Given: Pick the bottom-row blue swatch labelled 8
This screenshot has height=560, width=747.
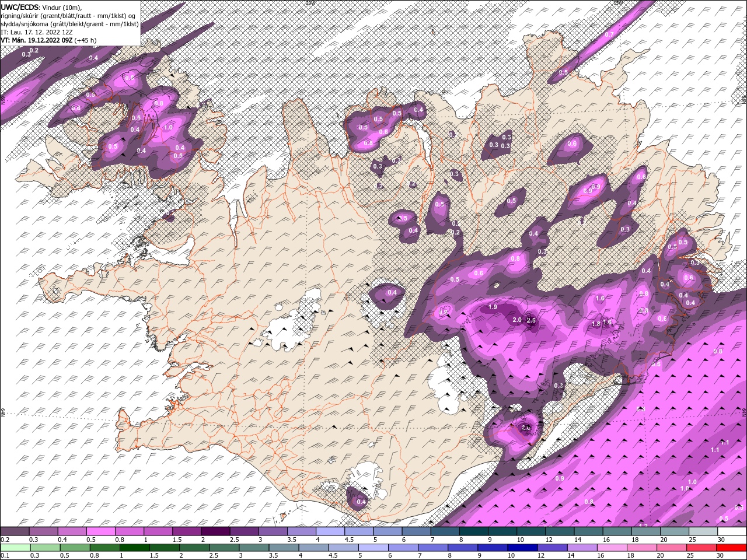Looking at the screenshot, I should pyautogui.click(x=462, y=548).
